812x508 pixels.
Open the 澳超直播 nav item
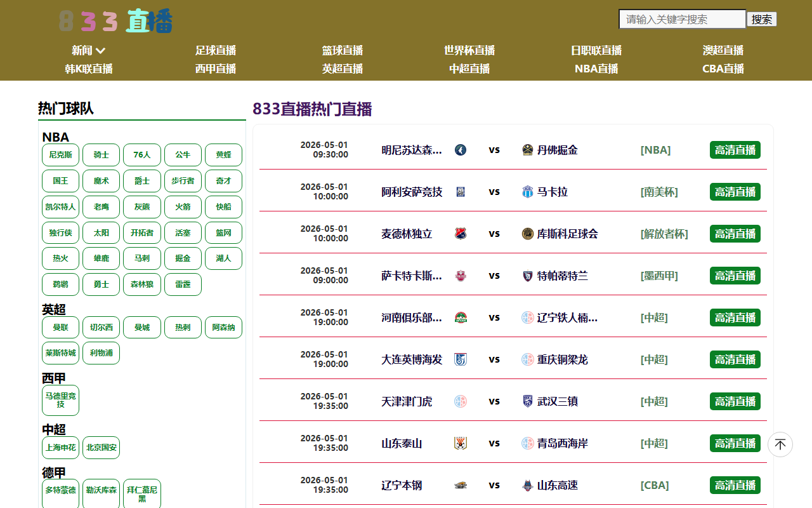(x=723, y=50)
